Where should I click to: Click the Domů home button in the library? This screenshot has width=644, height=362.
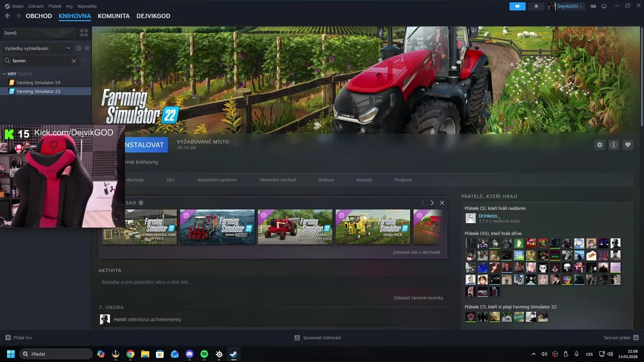(39, 33)
